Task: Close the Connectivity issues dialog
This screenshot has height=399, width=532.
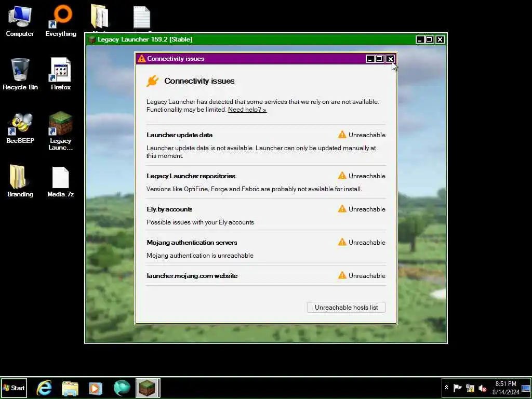Action: coord(391,59)
